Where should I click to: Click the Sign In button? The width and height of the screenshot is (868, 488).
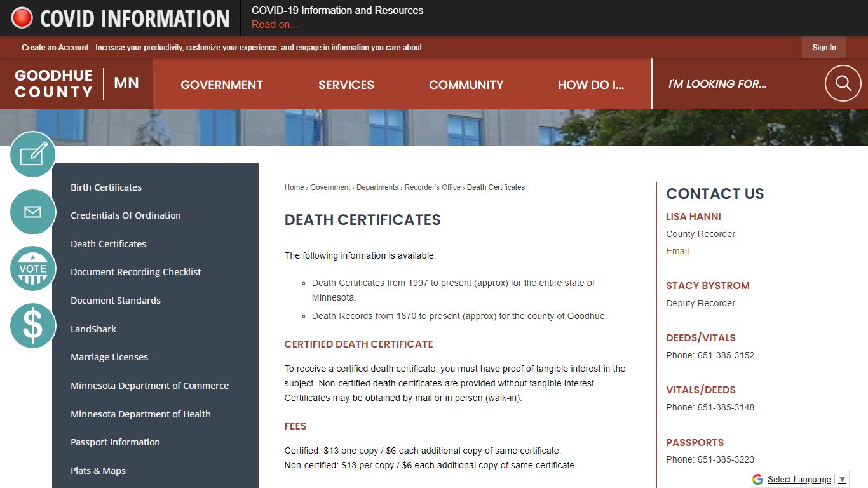pyautogui.click(x=824, y=48)
